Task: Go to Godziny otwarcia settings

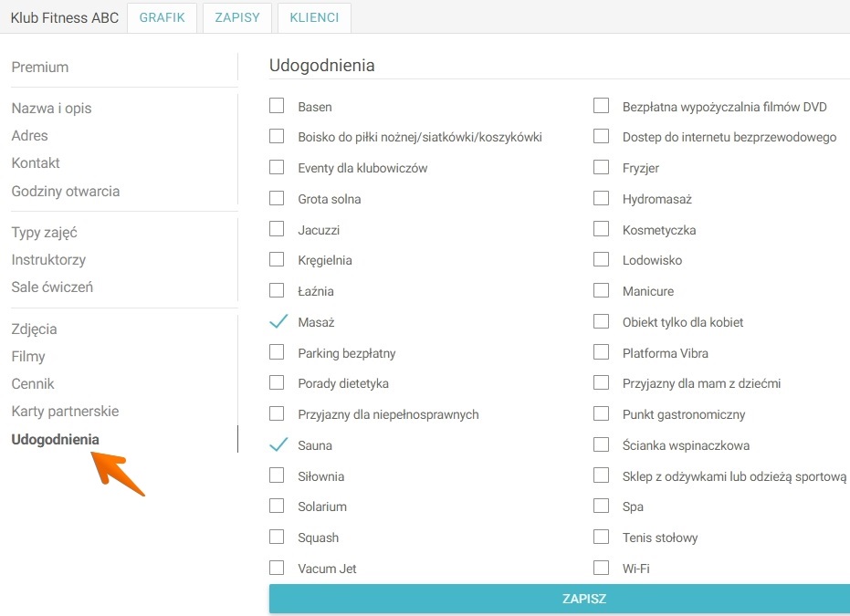Action: click(65, 191)
